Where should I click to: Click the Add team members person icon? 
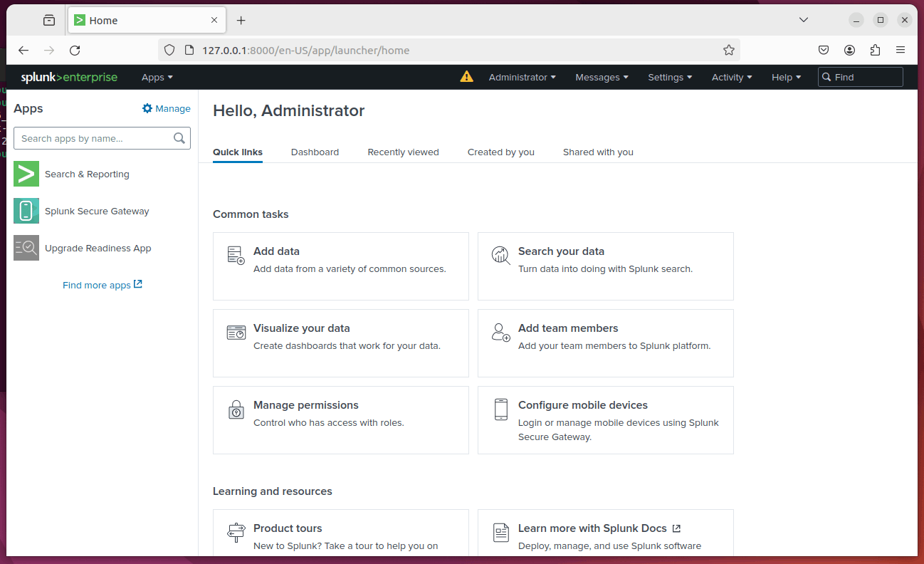coord(500,332)
